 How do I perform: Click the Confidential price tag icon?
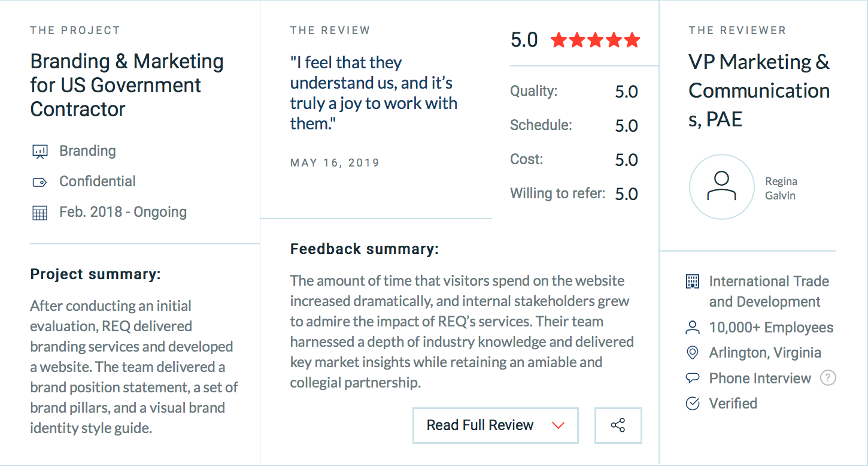point(40,182)
